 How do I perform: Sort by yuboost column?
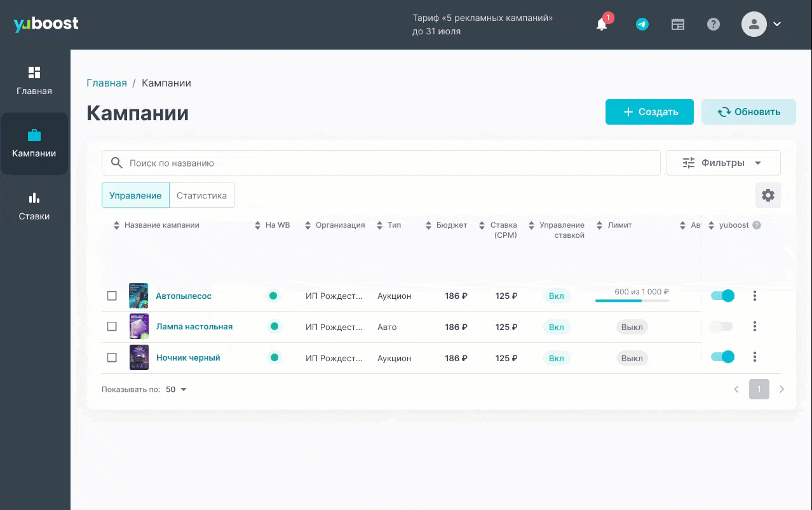[711, 225]
